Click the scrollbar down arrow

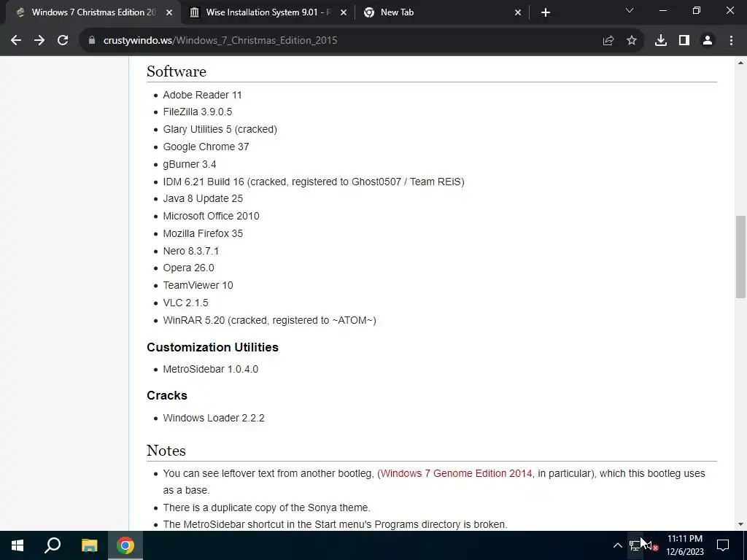[x=740, y=524]
